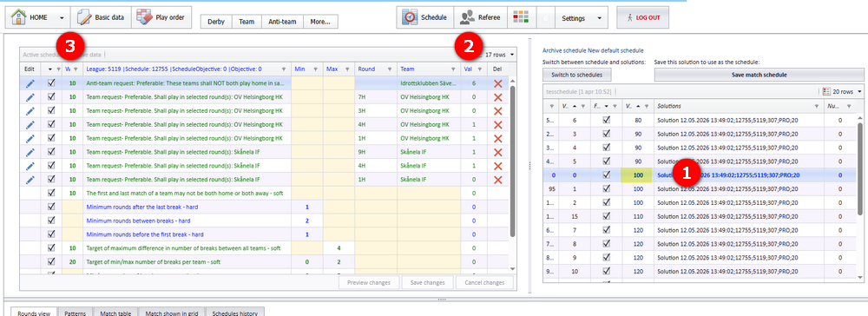868x316 pixels.
Task: Switch to the Match table tab
Action: coord(115,313)
